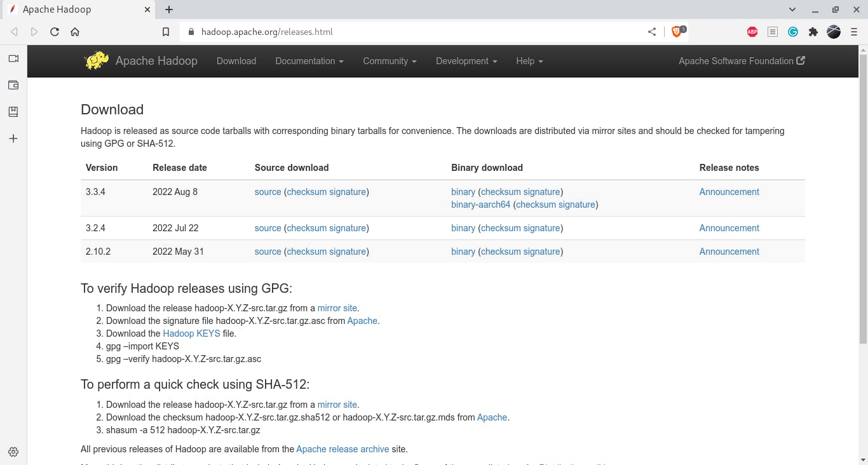Download source for version 3.2.4

[x=268, y=228]
